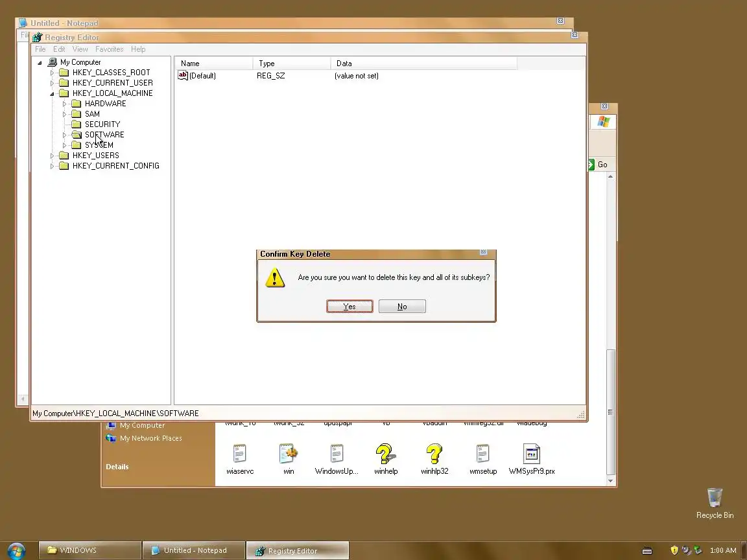Switch to Untitled - Notepad taskbar button
Screen dimensions: 747x560
[x=194, y=550]
